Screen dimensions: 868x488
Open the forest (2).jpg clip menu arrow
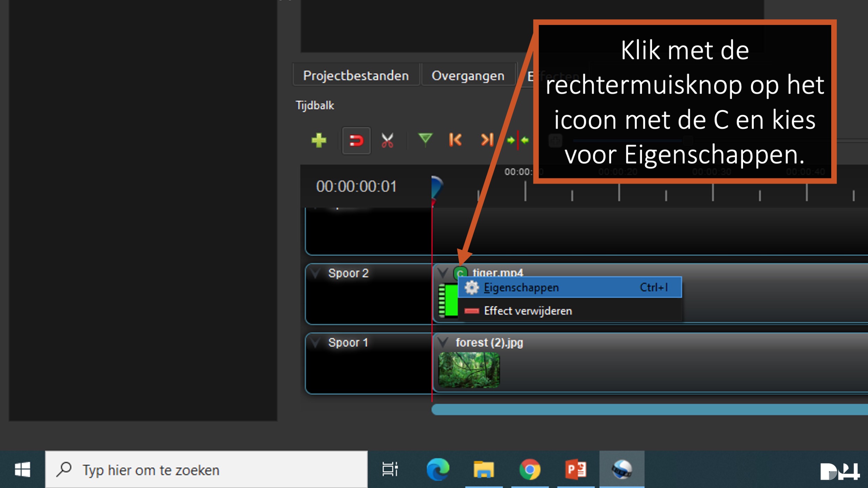pos(443,343)
